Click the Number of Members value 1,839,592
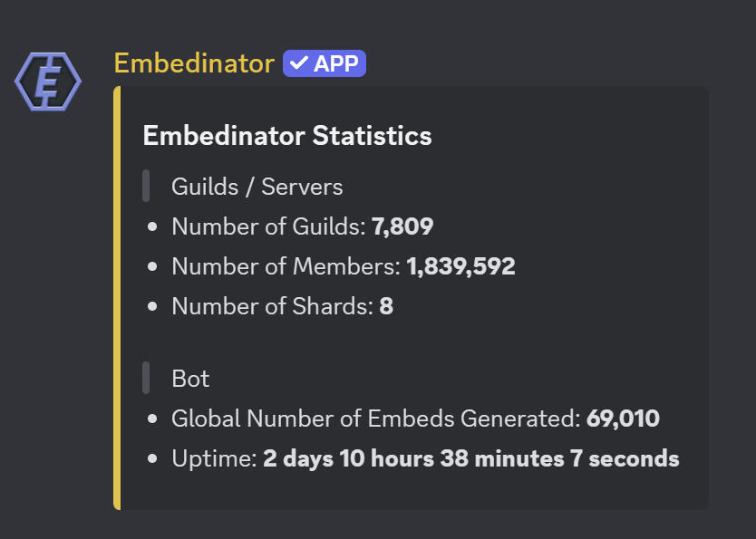The height and width of the screenshot is (539, 756). [x=460, y=266]
